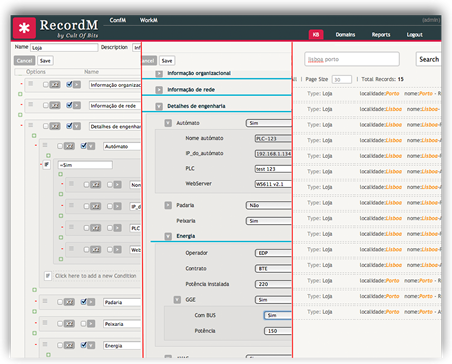The image size is (452, 364).
Task: Click the x2 icon in the Detalhes de engenharia row
Action: [55, 126]
